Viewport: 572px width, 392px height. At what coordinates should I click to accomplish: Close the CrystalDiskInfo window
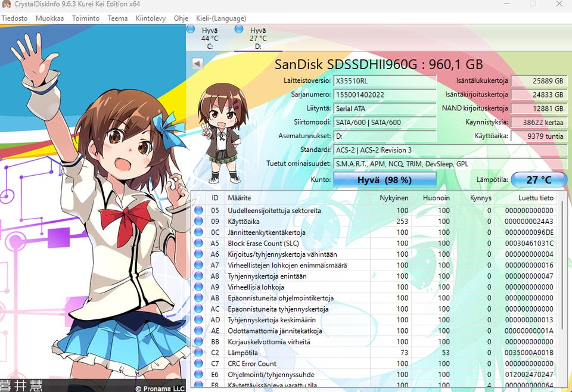[559, 4]
